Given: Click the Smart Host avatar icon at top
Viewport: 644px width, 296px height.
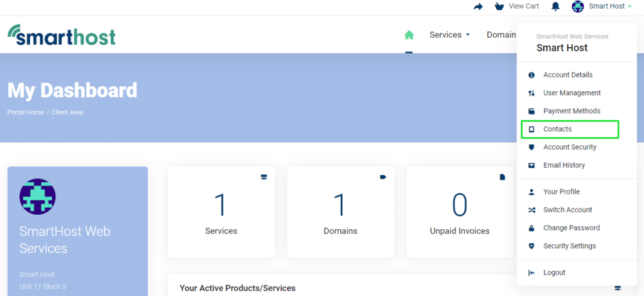Looking at the screenshot, I should 578,6.
